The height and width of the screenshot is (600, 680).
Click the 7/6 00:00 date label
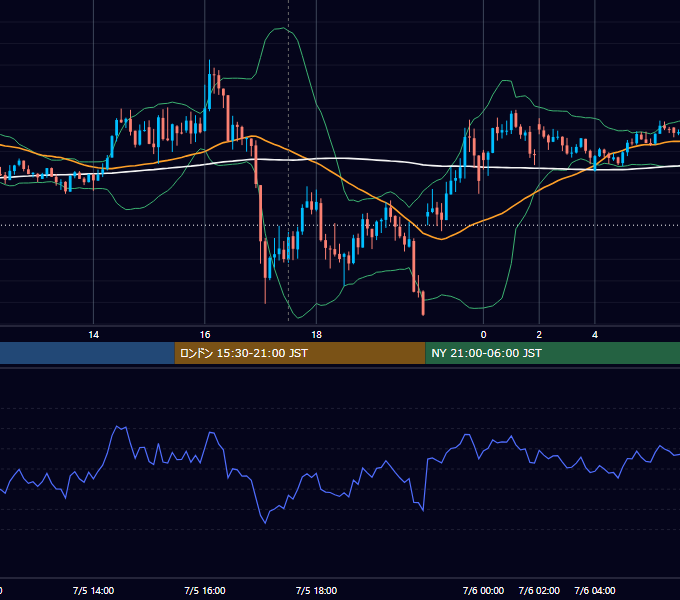coord(483,590)
